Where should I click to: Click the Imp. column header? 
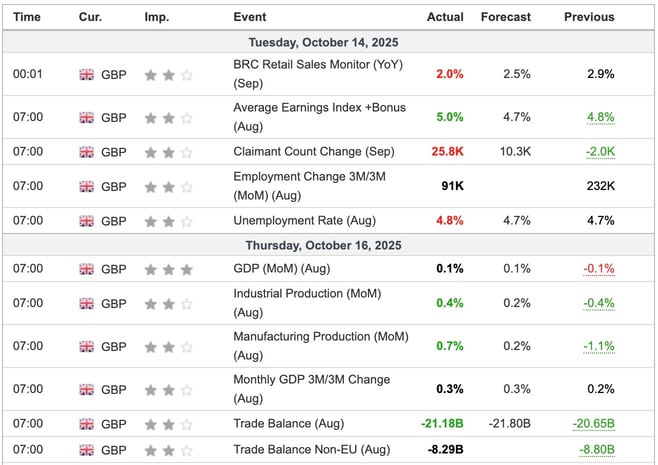tap(156, 17)
